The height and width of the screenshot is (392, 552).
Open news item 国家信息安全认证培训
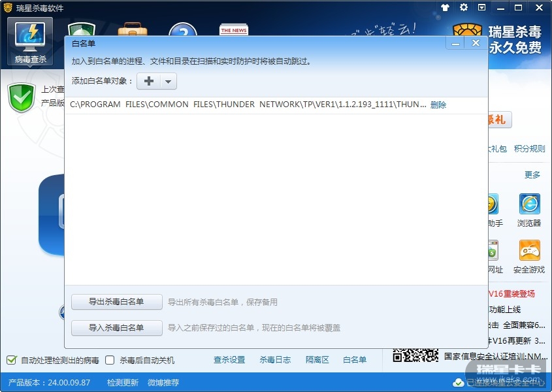tap(496, 357)
